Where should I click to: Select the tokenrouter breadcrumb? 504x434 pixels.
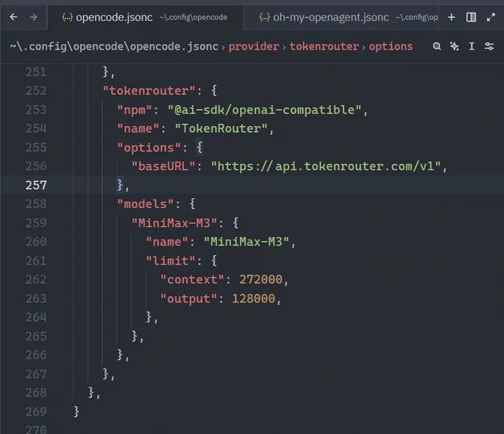click(324, 47)
